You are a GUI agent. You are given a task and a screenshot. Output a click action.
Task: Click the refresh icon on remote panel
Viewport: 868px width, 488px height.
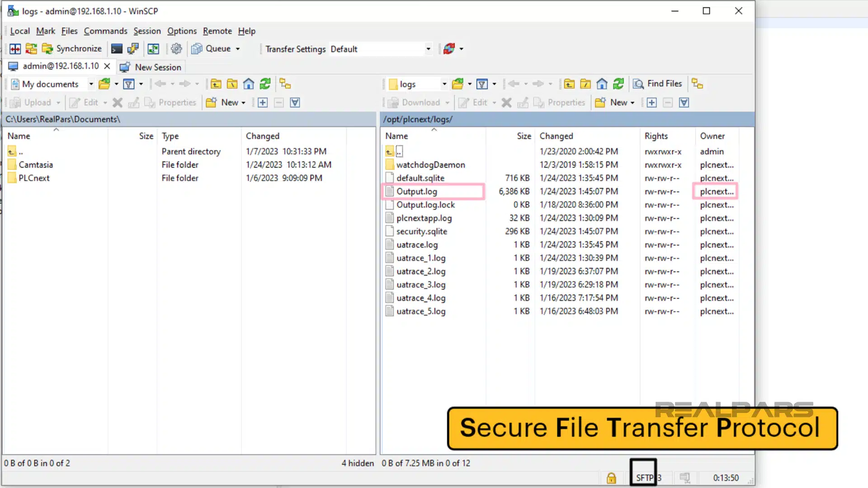619,84
